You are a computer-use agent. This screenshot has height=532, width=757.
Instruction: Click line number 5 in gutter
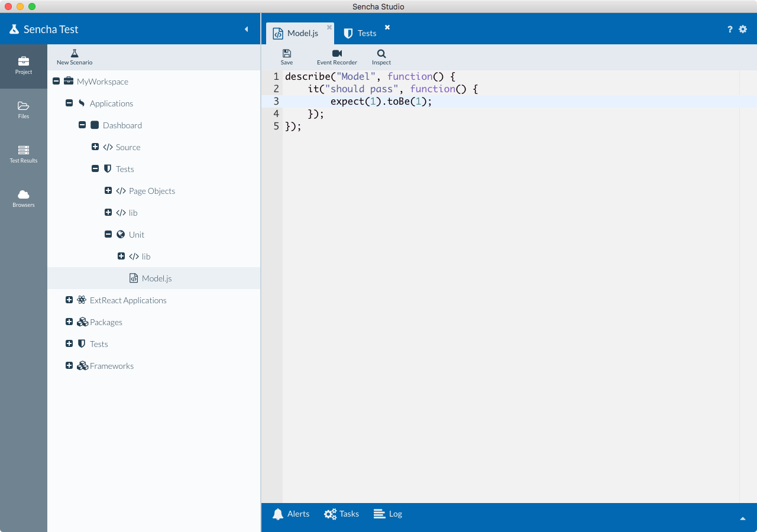pos(276,126)
